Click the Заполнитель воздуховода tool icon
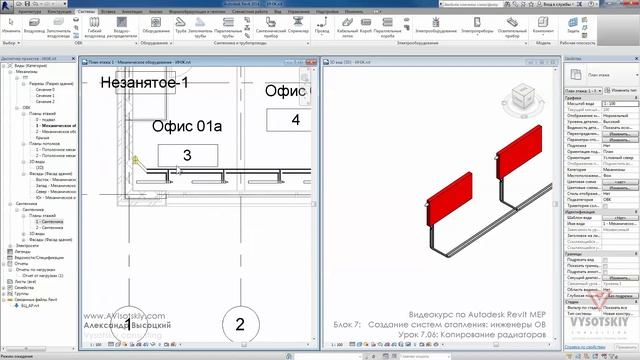Image resolution: width=640 pixels, height=360 pixels. 58,22
